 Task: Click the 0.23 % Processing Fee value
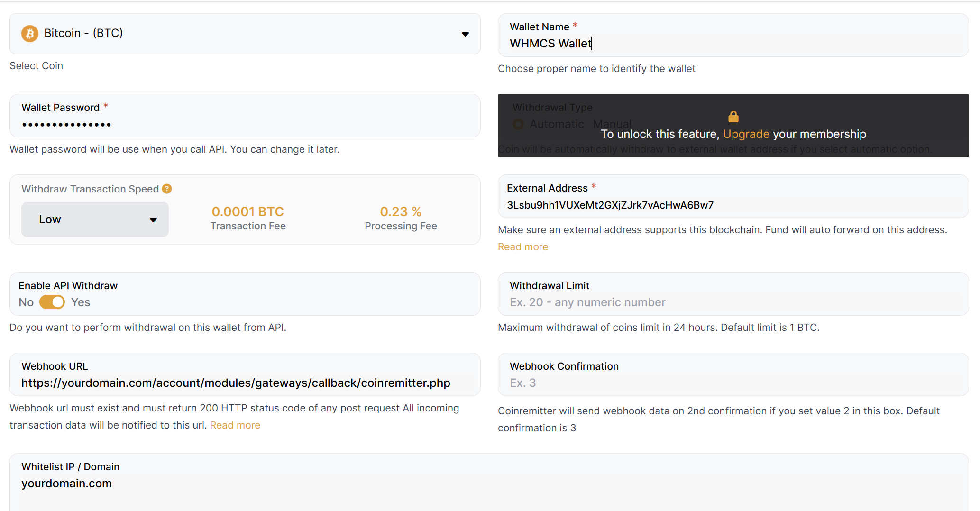pos(401,211)
